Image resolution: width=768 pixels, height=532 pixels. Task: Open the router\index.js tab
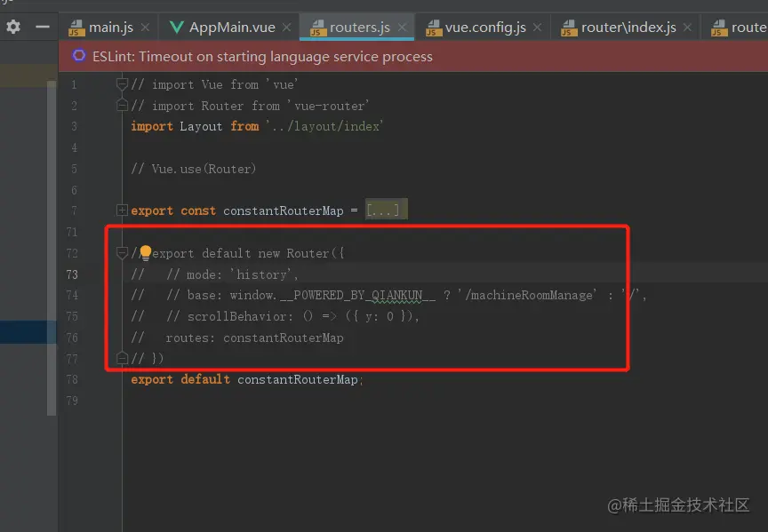click(628, 28)
